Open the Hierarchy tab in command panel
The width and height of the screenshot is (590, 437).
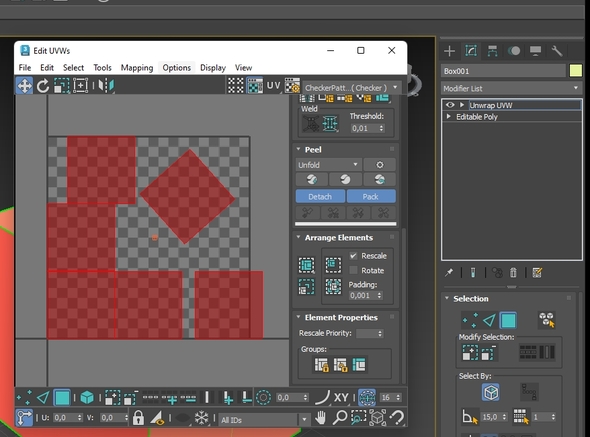[x=492, y=51]
